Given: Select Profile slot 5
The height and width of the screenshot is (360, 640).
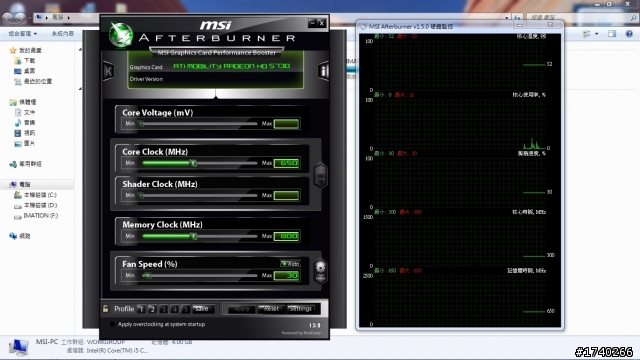Looking at the screenshot, I should point(185,309).
